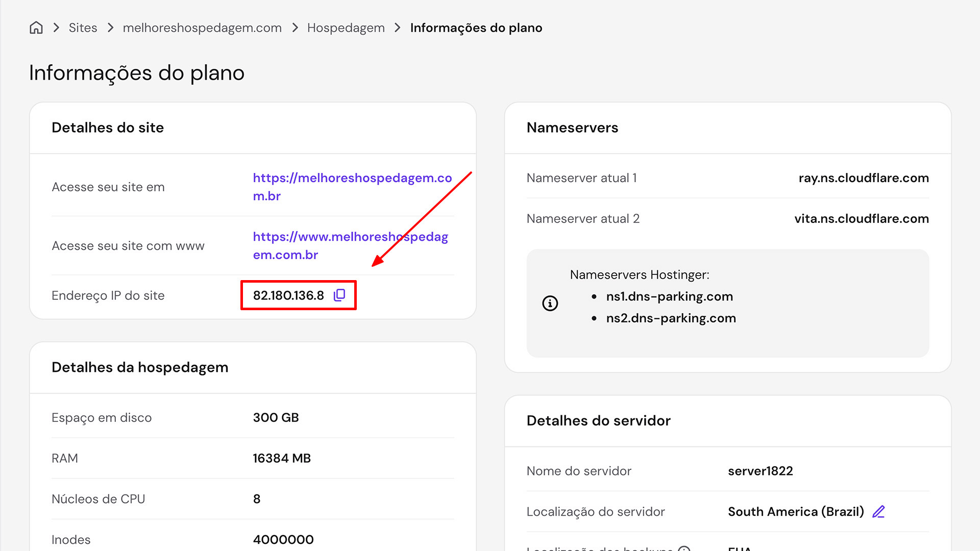Screen dimensions: 980x551
Task: Click the Inodes label
Action: [71, 540]
